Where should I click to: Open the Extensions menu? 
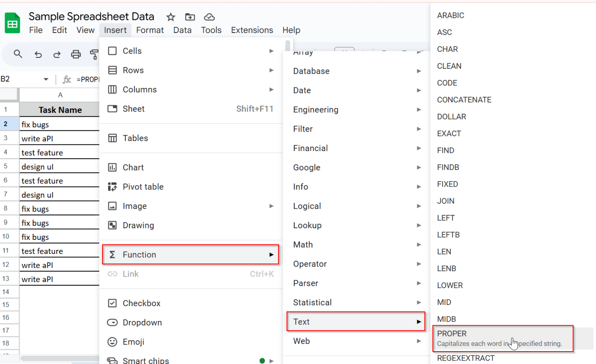[252, 30]
